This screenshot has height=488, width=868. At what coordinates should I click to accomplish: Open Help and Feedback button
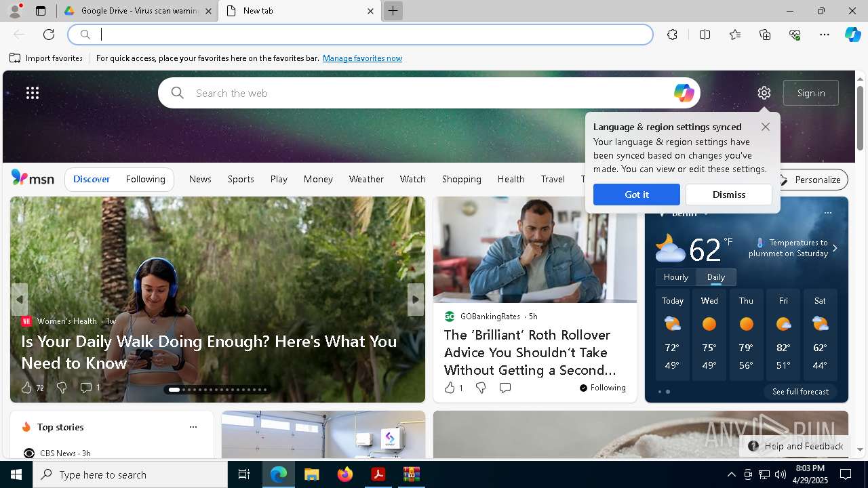point(795,446)
